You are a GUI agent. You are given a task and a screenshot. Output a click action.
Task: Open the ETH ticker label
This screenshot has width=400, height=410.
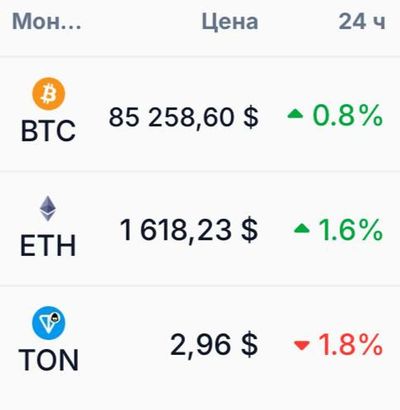tap(48, 246)
